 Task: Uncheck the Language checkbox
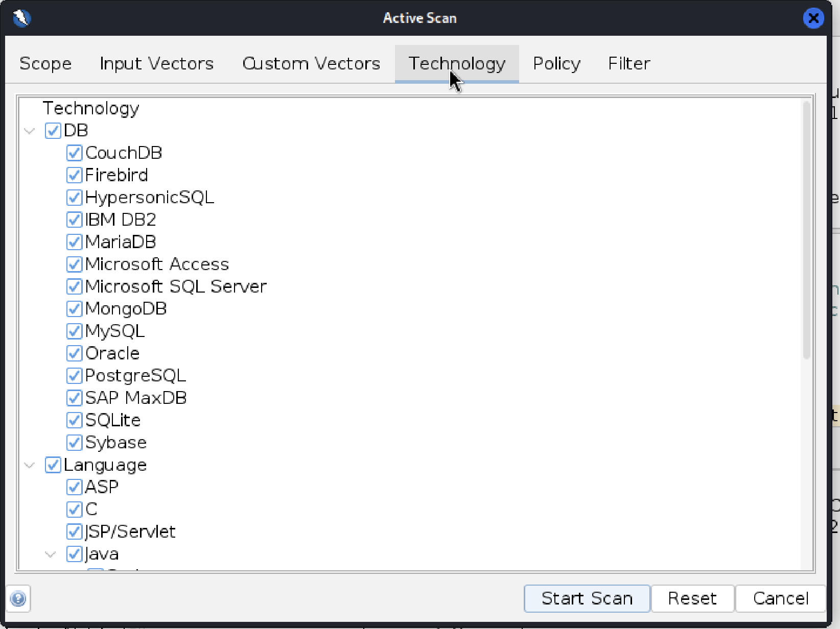tap(53, 465)
